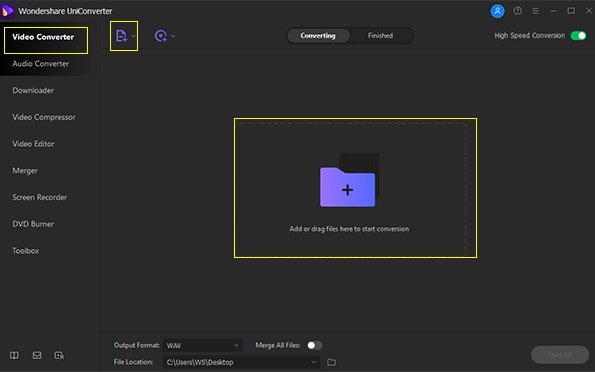Click 'Add or drag files here' text
The width and height of the screenshot is (595, 372).
coord(349,229)
